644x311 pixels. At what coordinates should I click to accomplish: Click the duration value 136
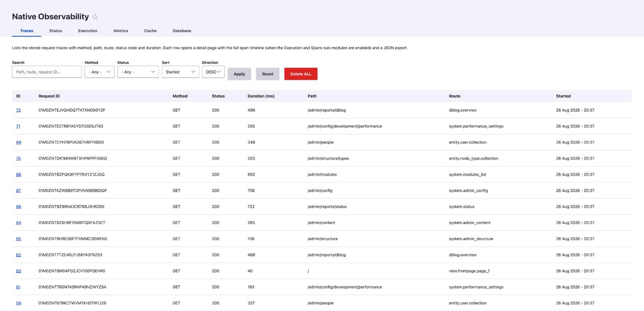pyautogui.click(x=251, y=239)
